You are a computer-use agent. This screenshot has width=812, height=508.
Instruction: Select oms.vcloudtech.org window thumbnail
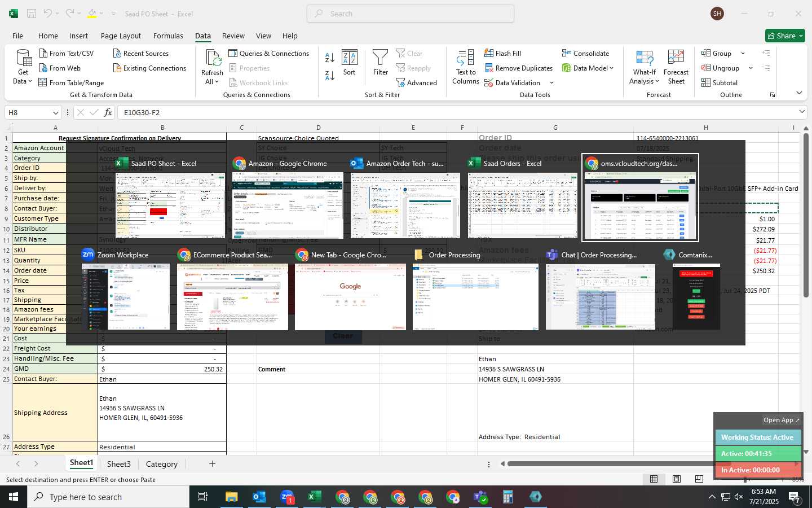pyautogui.click(x=640, y=198)
